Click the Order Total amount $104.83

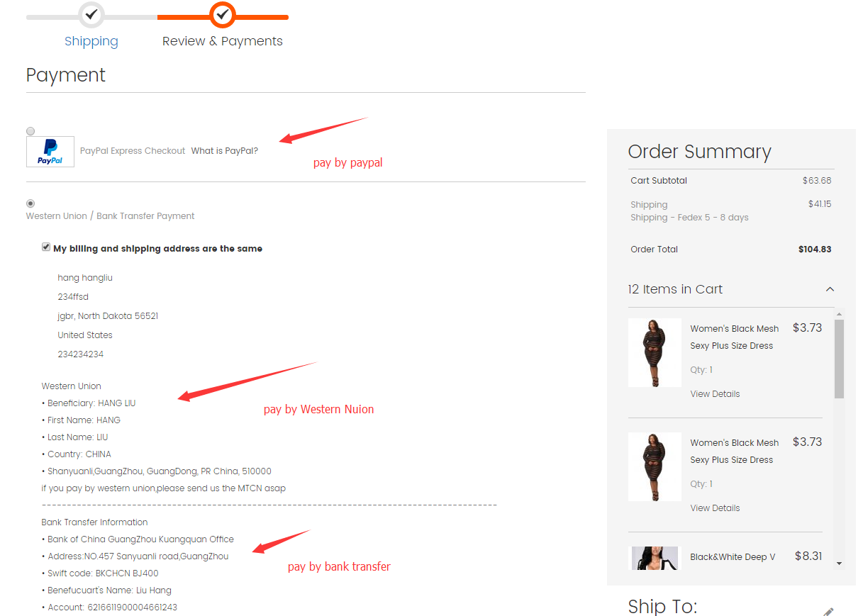click(815, 250)
